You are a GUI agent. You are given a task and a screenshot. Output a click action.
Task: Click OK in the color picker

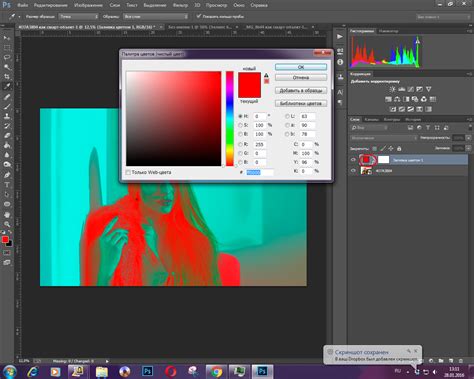[301, 67]
